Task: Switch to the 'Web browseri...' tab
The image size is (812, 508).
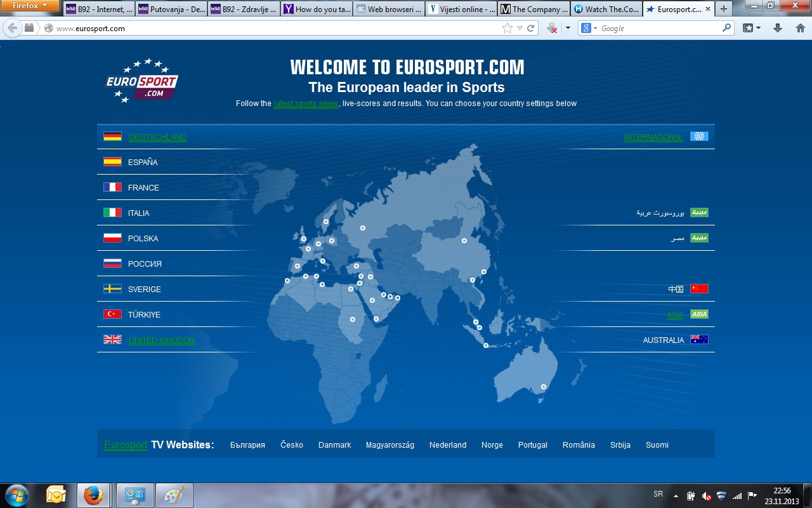Action: pyautogui.click(x=388, y=10)
